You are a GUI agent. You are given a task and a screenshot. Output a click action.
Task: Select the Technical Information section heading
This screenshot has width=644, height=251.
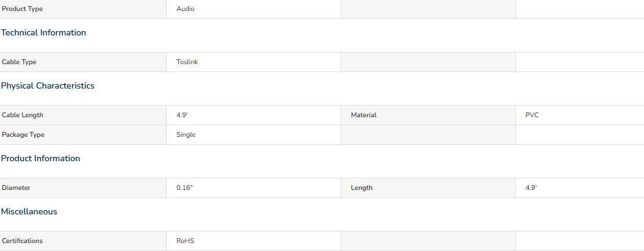(x=43, y=32)
